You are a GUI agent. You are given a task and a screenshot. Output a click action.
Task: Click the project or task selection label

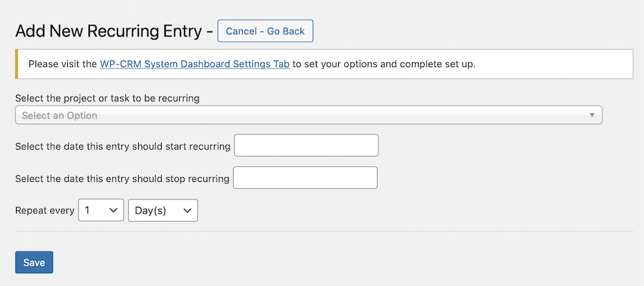pyautogui.click(x=107, y=98)
